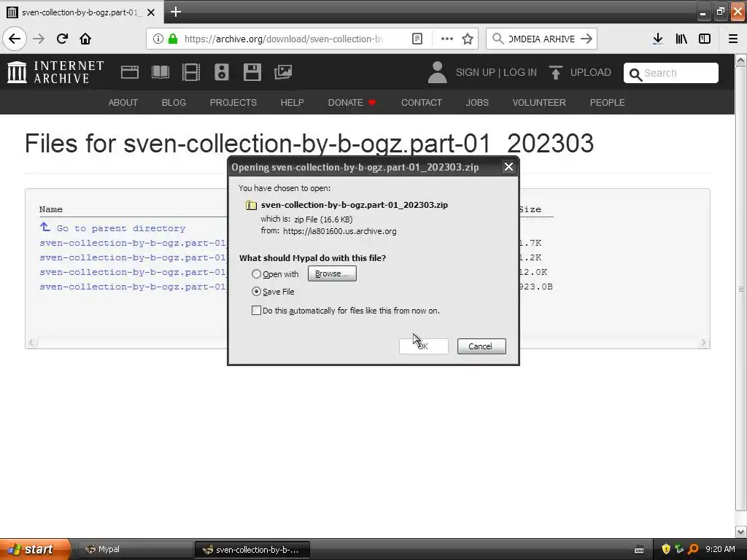The height and width of the screenshot is (560, 747).
Task: Open the HELP menu item
Action: tap(292, 102)
